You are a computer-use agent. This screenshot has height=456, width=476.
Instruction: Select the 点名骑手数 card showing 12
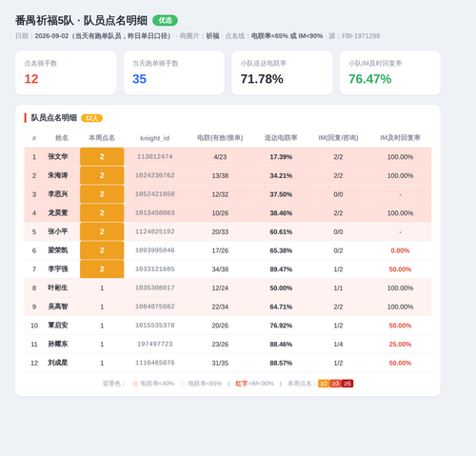(66, 72)
